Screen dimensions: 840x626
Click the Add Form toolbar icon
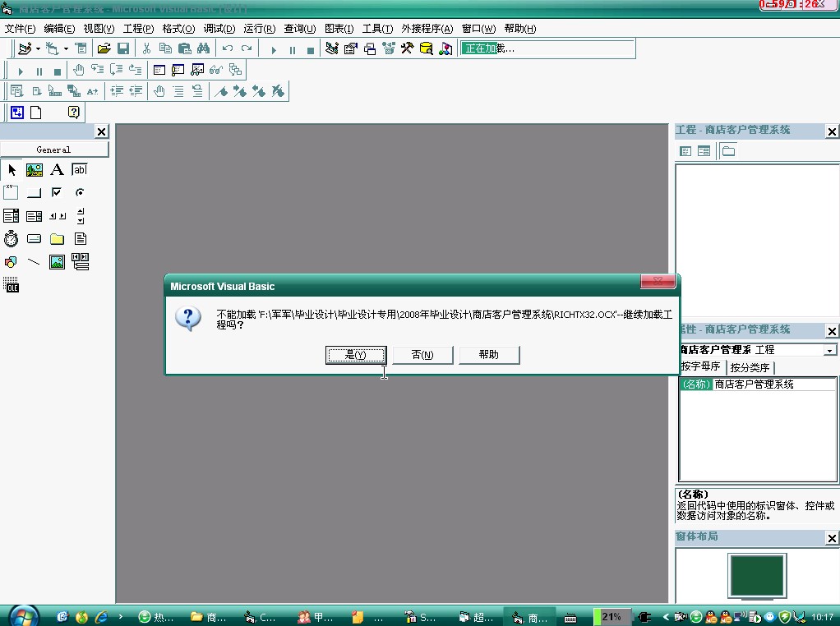coord(52,48)
